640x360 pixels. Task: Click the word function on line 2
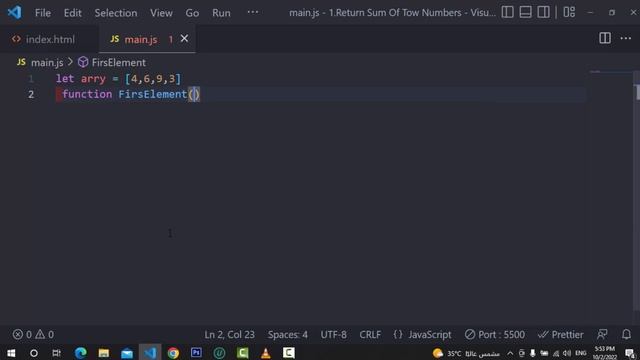click(87, 94)
